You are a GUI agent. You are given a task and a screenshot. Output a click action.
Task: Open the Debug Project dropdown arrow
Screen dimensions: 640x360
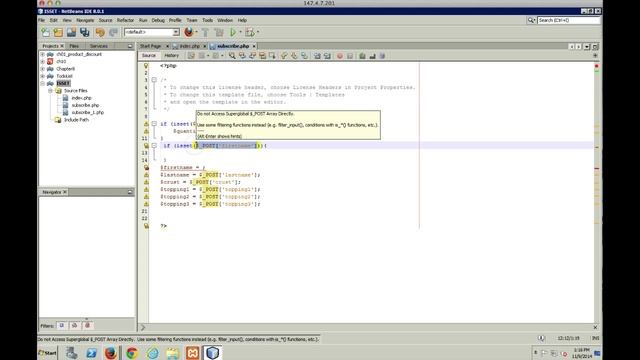258,32
